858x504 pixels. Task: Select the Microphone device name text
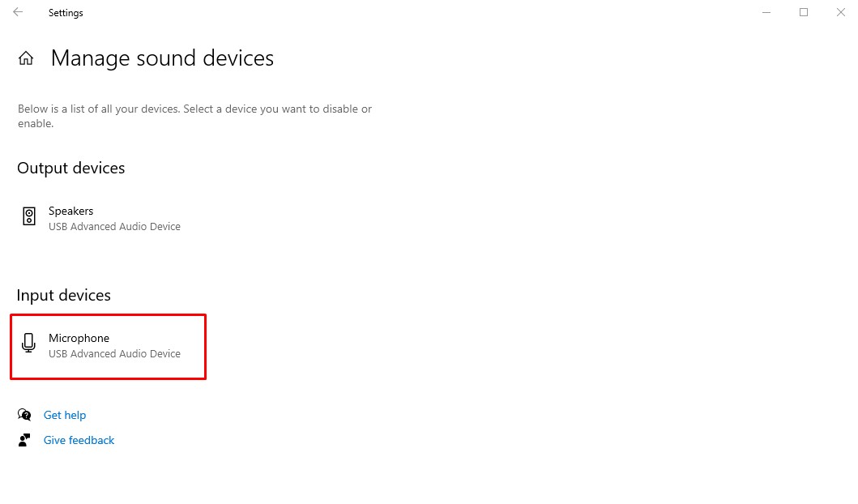coord(79,338)
